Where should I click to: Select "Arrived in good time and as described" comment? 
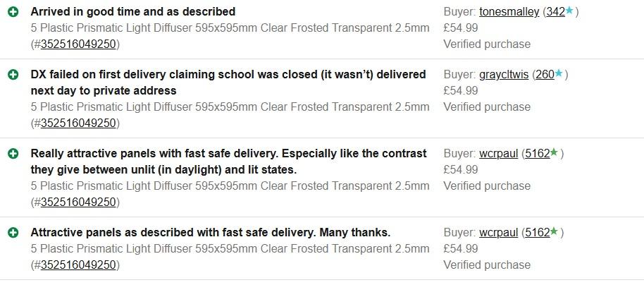point(133,12)
